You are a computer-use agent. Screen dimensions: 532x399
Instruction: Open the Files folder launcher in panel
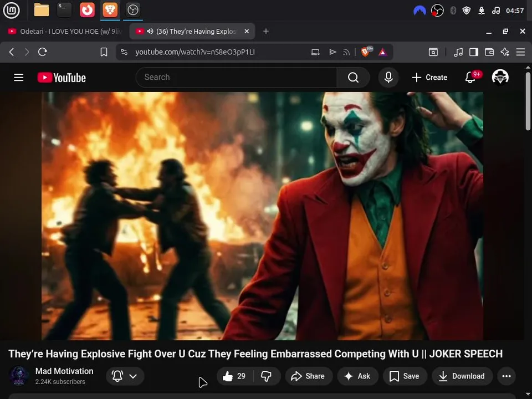[42, 10]
